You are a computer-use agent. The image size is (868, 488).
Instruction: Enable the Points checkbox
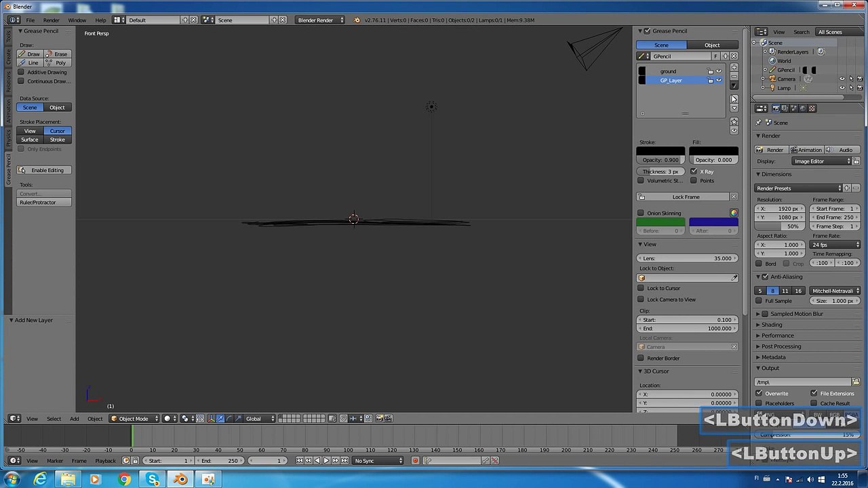pyautogui.click(x=694, y=181)
